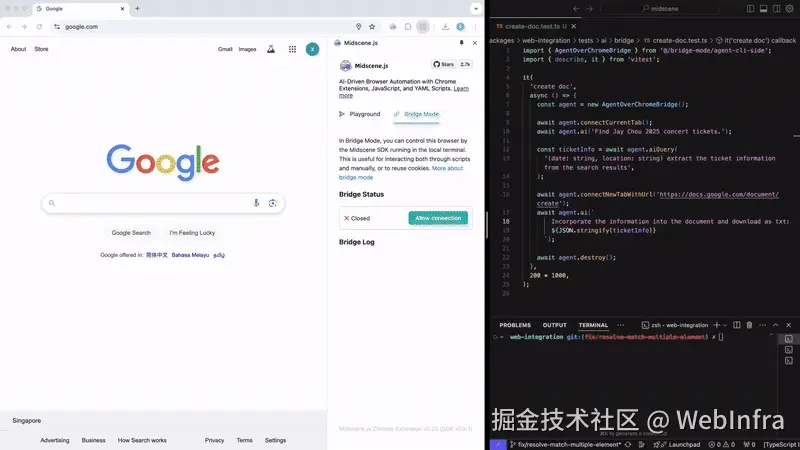800x450 pixels.
Task: Open the Privacy footer link
Action: pyautogui.click(x=214, y=440)
